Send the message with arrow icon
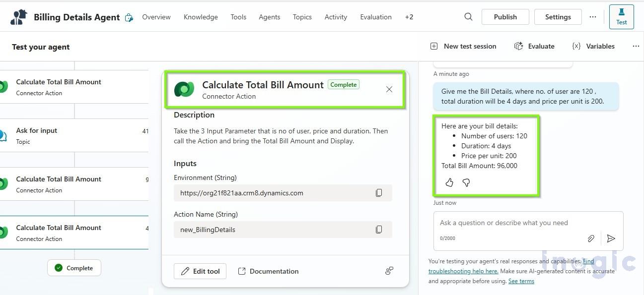 611,238
